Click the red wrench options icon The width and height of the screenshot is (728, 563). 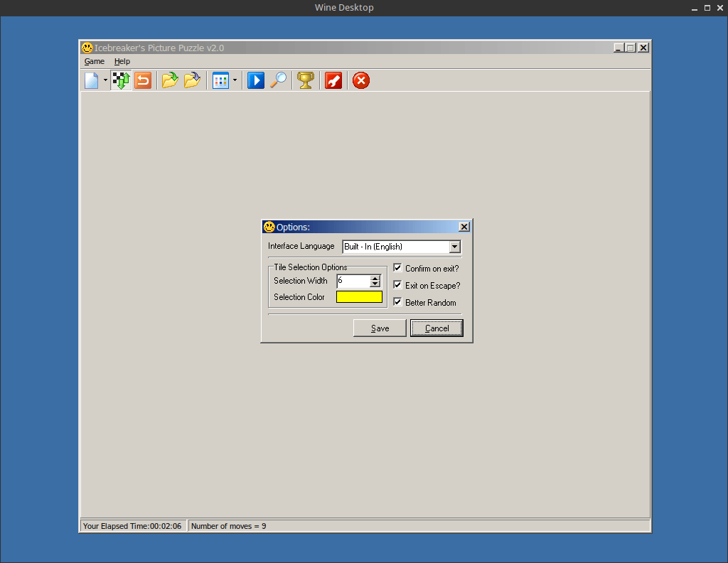point(333,80)
